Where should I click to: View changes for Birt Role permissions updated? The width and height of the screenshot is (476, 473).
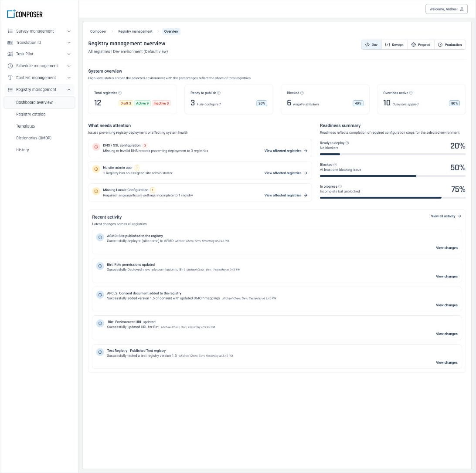coord(446,277)
